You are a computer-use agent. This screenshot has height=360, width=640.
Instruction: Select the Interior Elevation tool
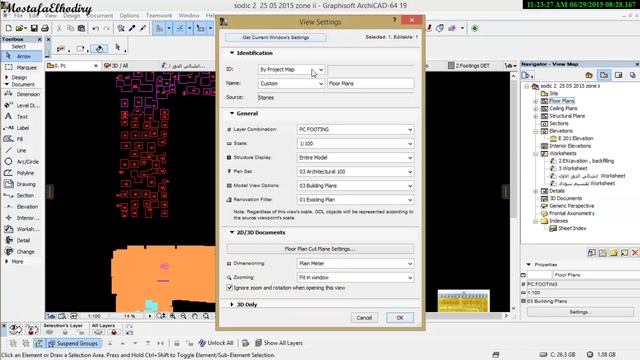coord(22,218)
